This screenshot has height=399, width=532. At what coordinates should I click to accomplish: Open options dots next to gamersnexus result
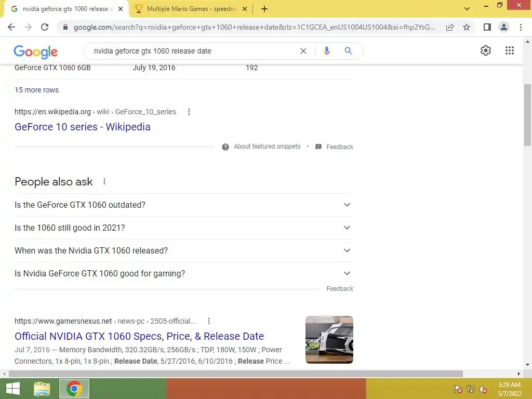coord(209,321)
